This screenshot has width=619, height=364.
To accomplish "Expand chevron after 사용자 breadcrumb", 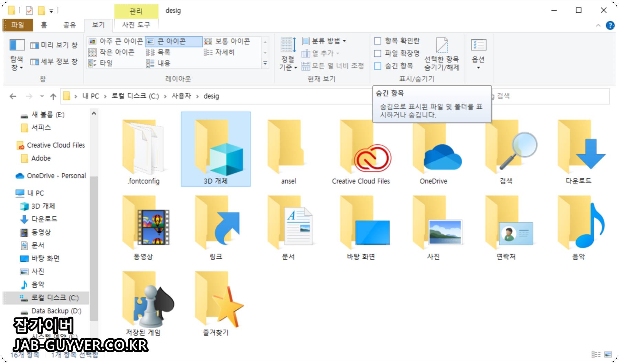I will (x=197, y=97).
